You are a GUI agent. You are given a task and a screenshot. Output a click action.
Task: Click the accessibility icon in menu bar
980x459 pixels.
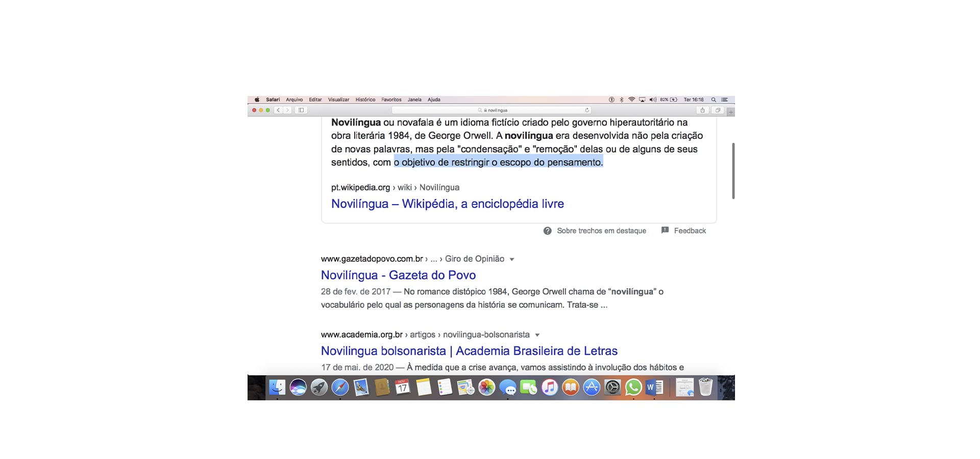611,100
